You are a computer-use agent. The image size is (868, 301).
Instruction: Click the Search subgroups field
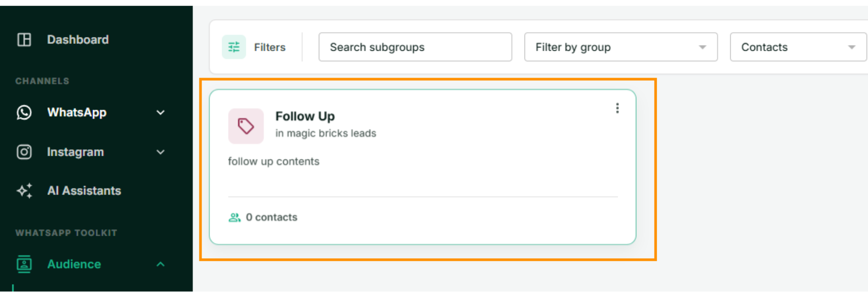(415, 47)
